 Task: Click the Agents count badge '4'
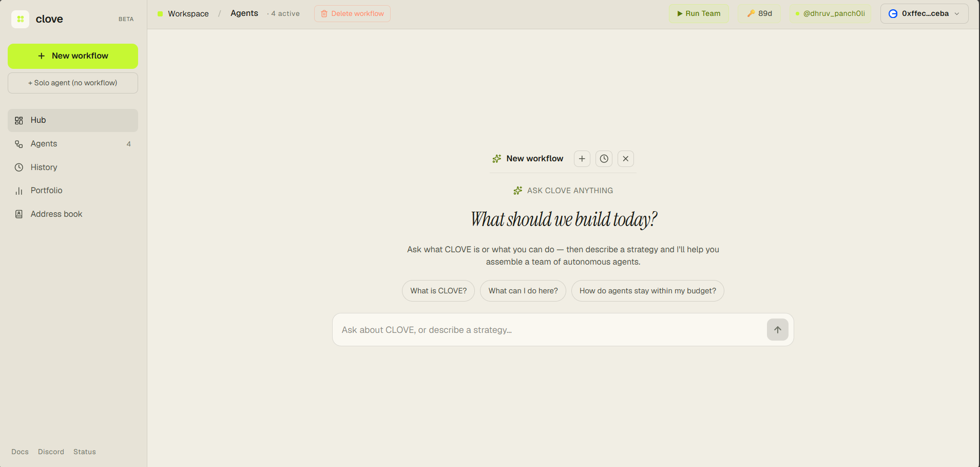pyautogui.click(x=129, y=144)
